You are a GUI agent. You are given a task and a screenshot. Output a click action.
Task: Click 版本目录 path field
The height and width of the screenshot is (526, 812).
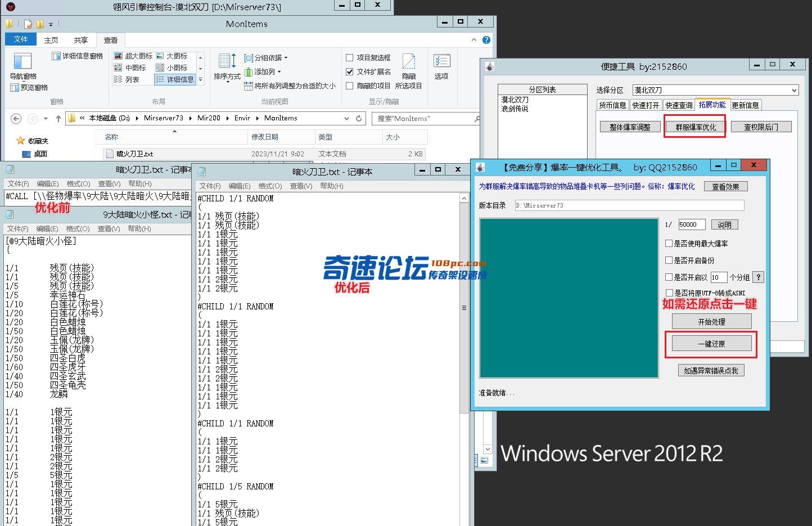pos(629,205)
